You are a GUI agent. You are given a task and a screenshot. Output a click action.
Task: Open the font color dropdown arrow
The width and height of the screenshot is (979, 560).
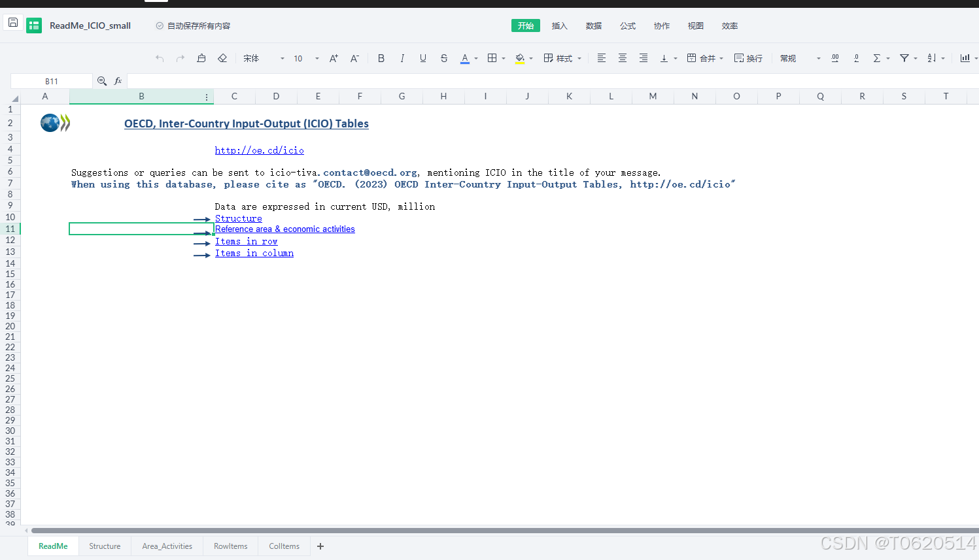[x=476, y=58]
